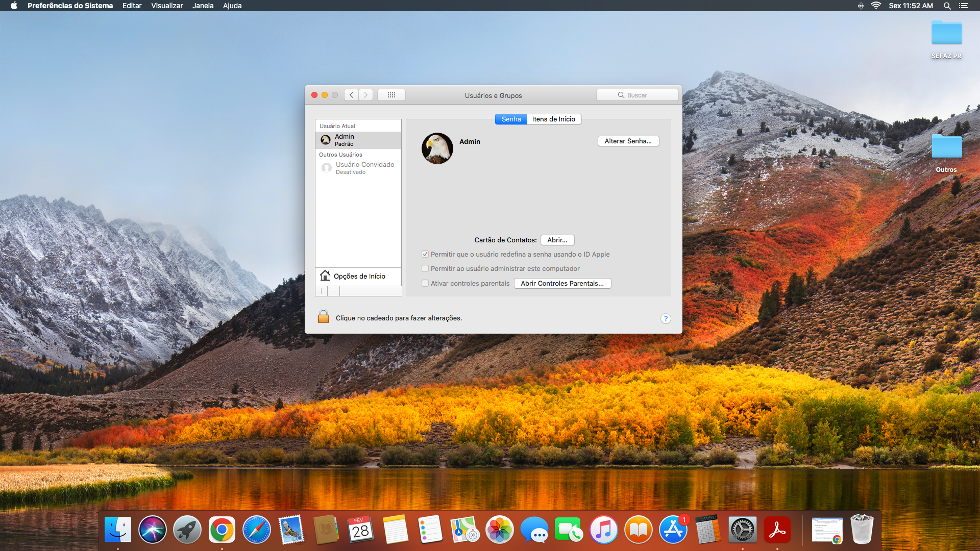Open Google Chrome from the dock
This screenshot has height=551, width=980.
point(222,530)
